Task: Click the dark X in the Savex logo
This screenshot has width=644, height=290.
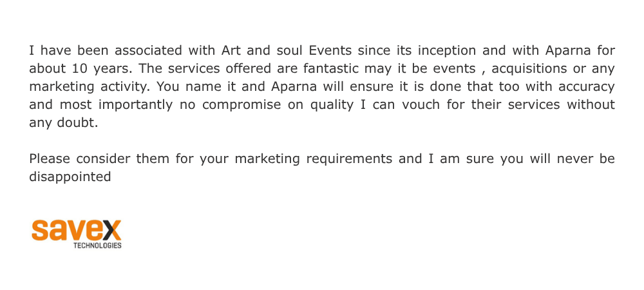Action: coord(111,231)
